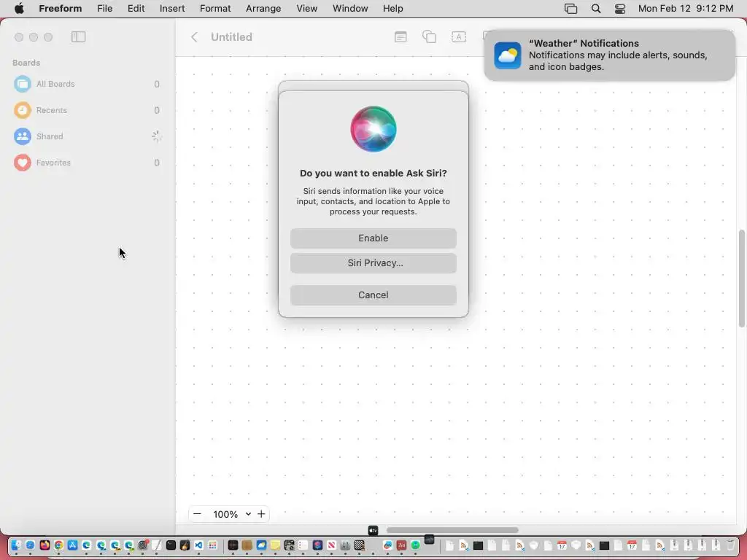Open System Settings from the Dock
Viewport: 747px width, 560px height.
point(142,545)
